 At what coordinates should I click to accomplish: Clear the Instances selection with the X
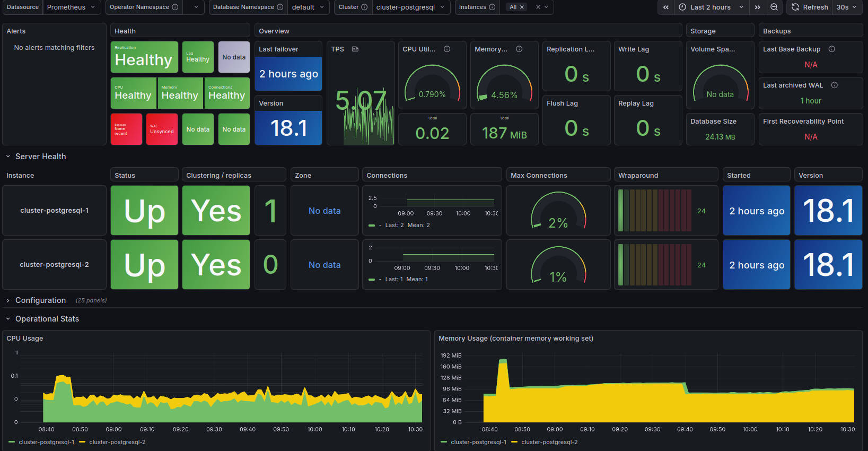538,7
